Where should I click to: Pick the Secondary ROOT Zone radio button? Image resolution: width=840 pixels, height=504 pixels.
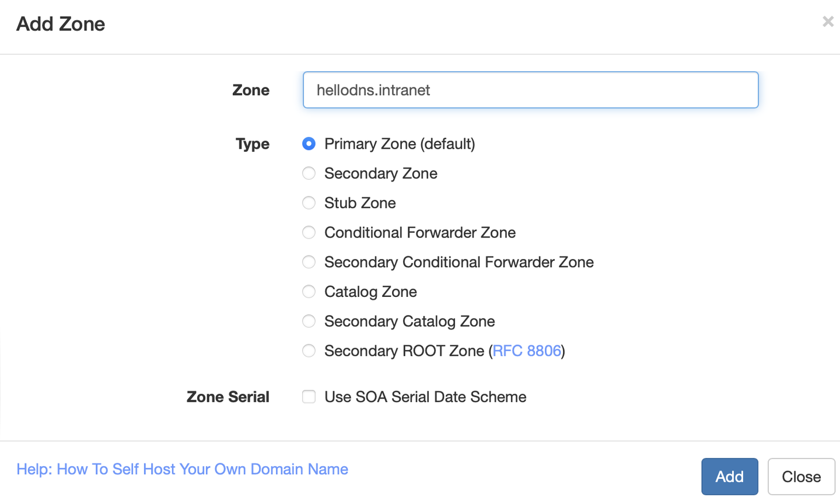click(x=309, y=351)
